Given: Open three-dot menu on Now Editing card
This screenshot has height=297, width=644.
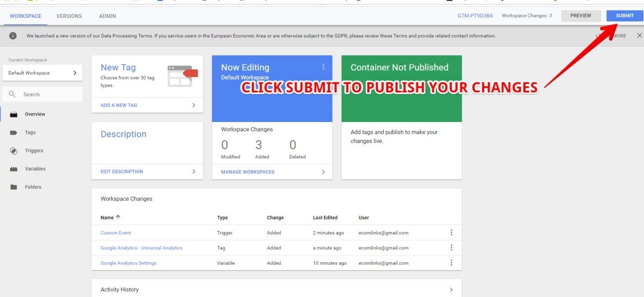Looking at the screenshot, I should pyautogui.click(x=323, y=67).
